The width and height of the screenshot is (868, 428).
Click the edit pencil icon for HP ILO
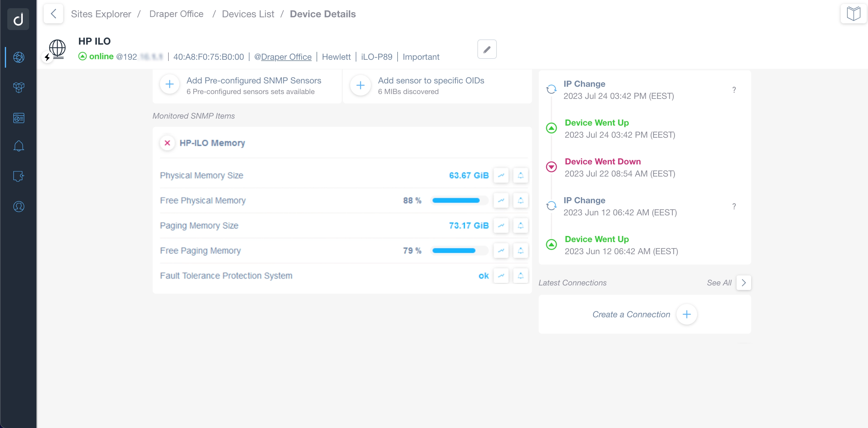pos(486,49)
